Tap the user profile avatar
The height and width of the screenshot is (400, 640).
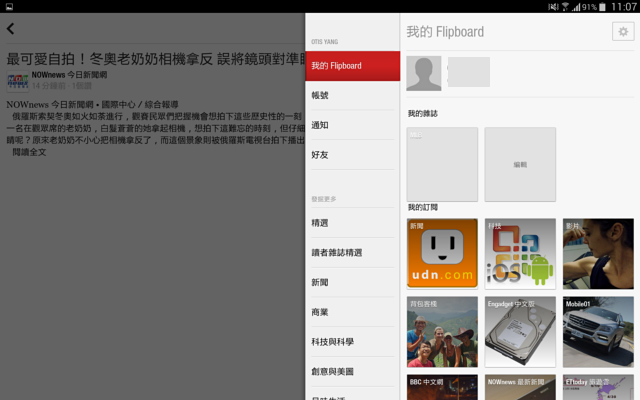pyautogui.click(x=424, y=73)
